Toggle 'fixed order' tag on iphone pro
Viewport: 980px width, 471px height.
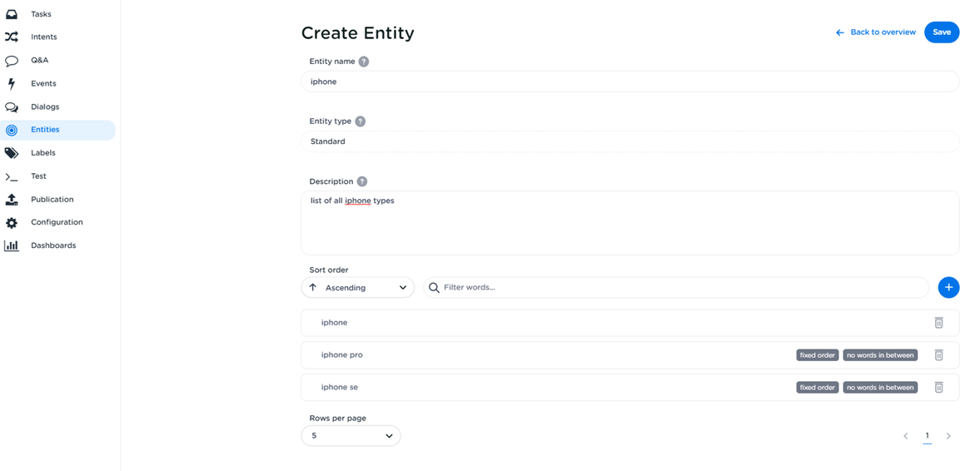pyautogui.click(x=817, y=355)
